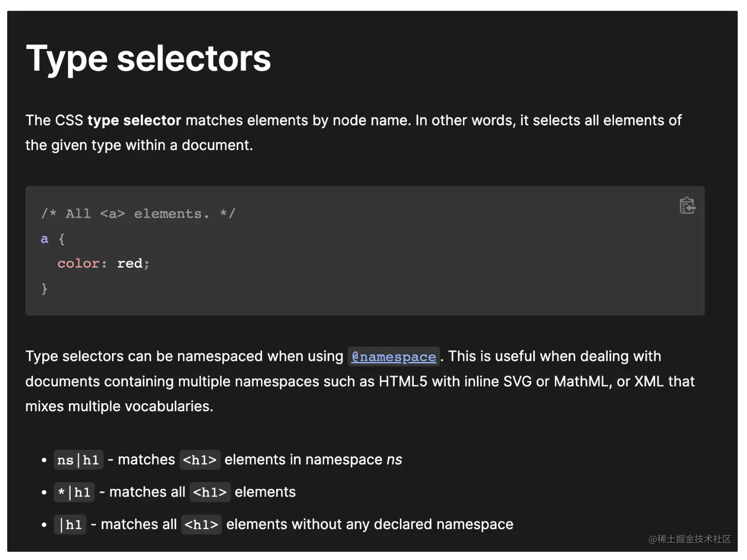Click the |h1 inline code in last bullet
This screenshot has height=560, width=747.
tap(70, 525)
